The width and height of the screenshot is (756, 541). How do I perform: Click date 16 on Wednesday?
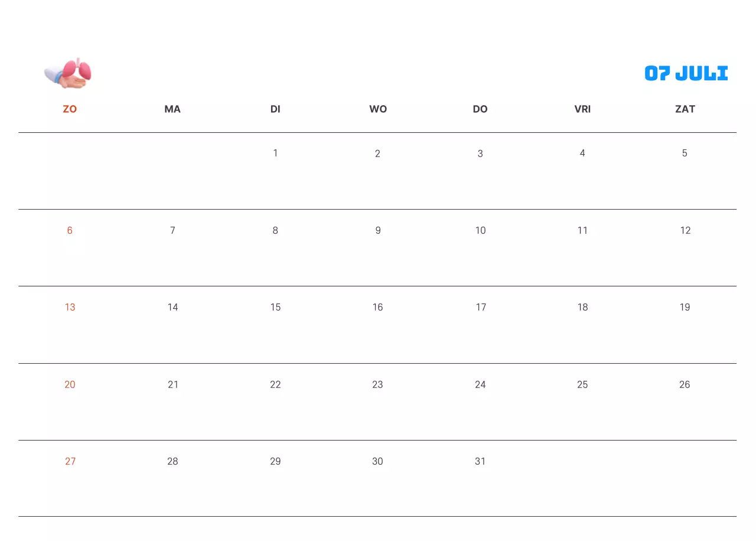coord(378,307)
